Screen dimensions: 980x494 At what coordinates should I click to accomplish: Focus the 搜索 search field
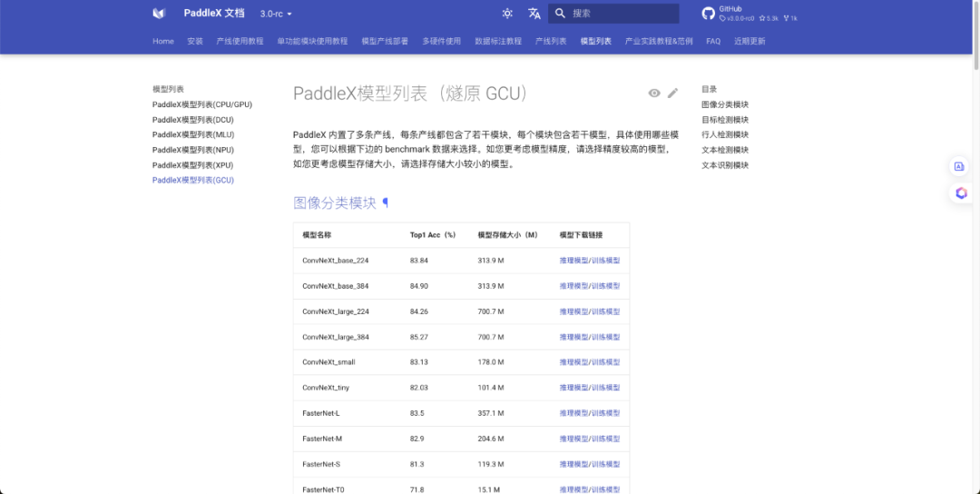[x=613, y=13]
